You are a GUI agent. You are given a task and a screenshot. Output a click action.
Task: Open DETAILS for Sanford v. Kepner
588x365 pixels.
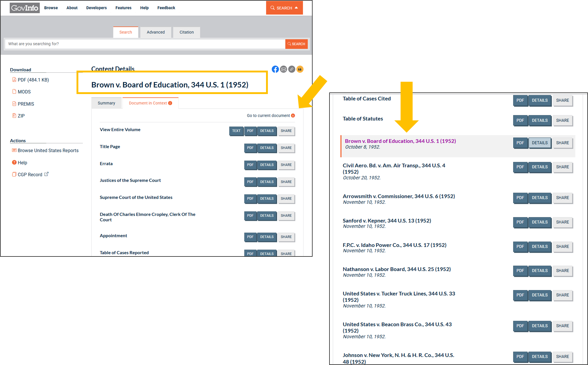coord(540,222)
